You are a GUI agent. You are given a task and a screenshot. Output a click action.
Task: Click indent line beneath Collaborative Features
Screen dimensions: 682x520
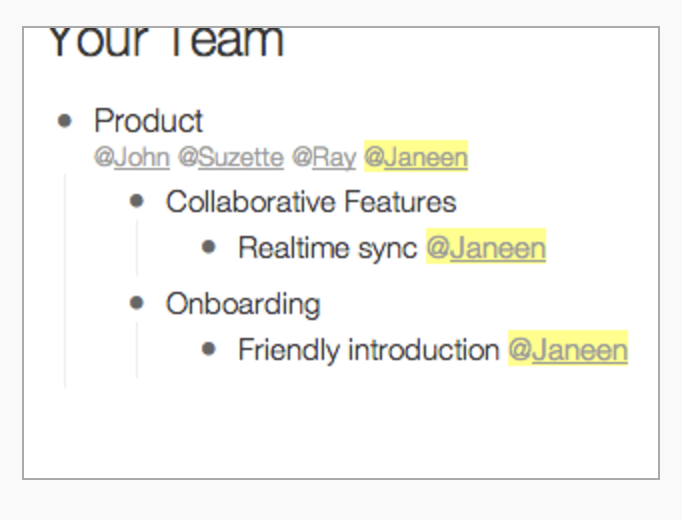point(137,248)
